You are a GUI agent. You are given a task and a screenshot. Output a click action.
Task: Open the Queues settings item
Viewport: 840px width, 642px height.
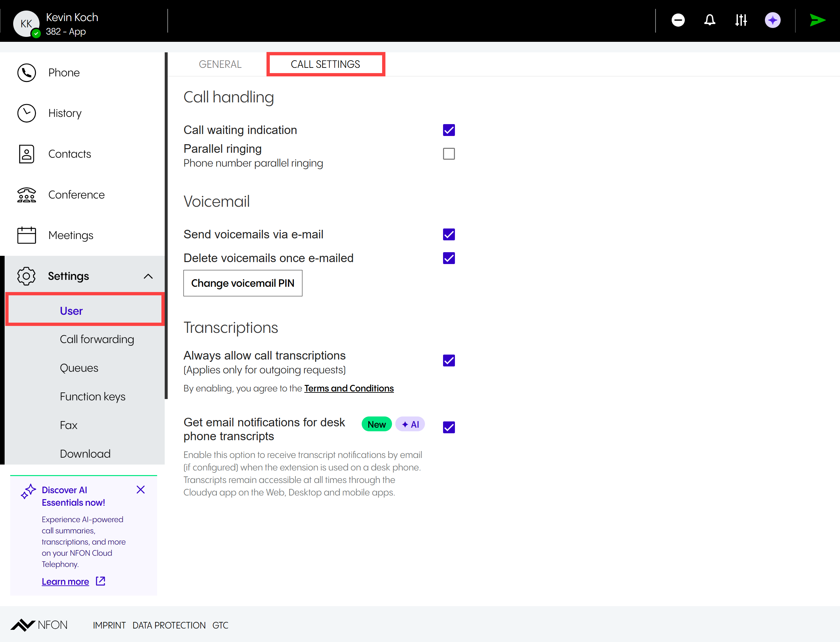tap(79, 368)
